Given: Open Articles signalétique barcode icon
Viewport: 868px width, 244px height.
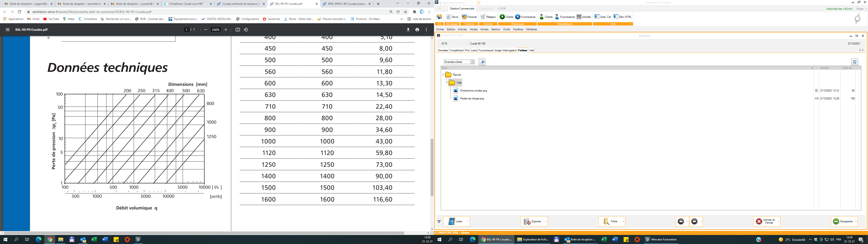Looking at the screenshot, I should [579, 17].
